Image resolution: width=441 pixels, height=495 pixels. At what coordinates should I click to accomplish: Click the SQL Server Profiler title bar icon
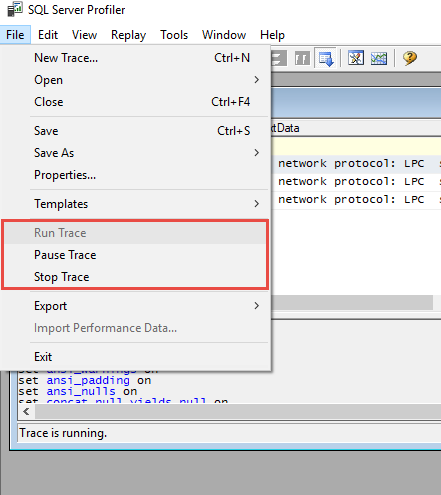[14, 9]
